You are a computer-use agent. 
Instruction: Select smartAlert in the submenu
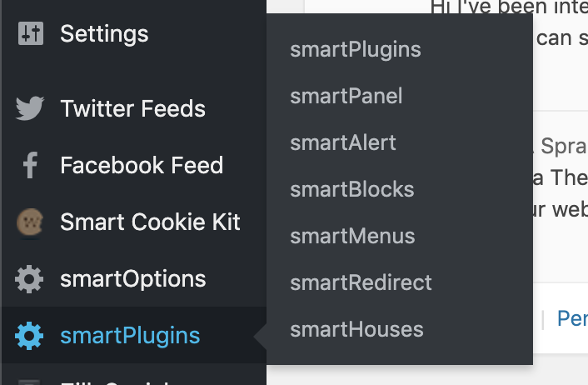point(343,142)
